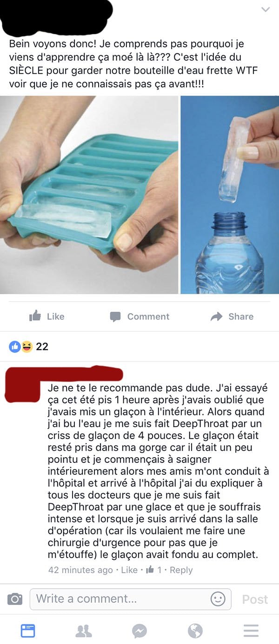
Task: Tap the Comment speech bubble button
Action: tap(139, 316)
